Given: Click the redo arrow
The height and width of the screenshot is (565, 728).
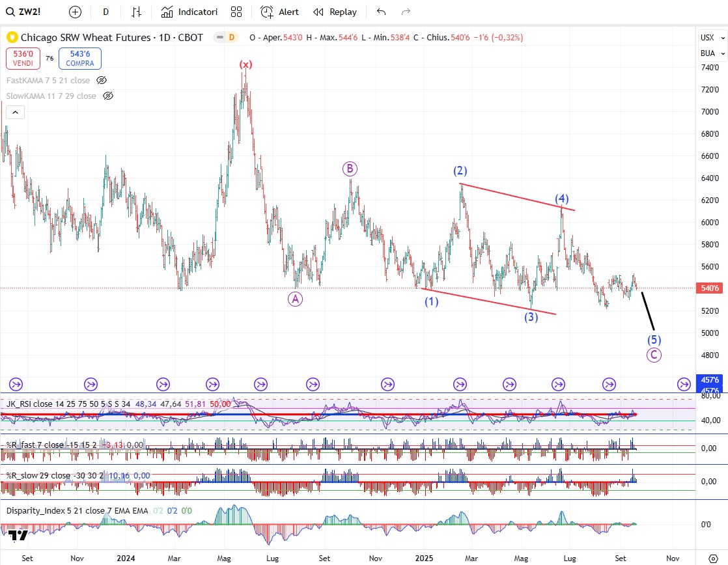Looking at the screenshot, I should pyautogui.click(x=406, y=12).
